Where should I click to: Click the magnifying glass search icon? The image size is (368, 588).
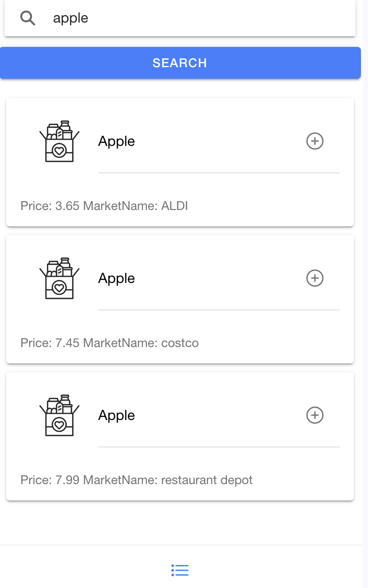coord(28,18)
